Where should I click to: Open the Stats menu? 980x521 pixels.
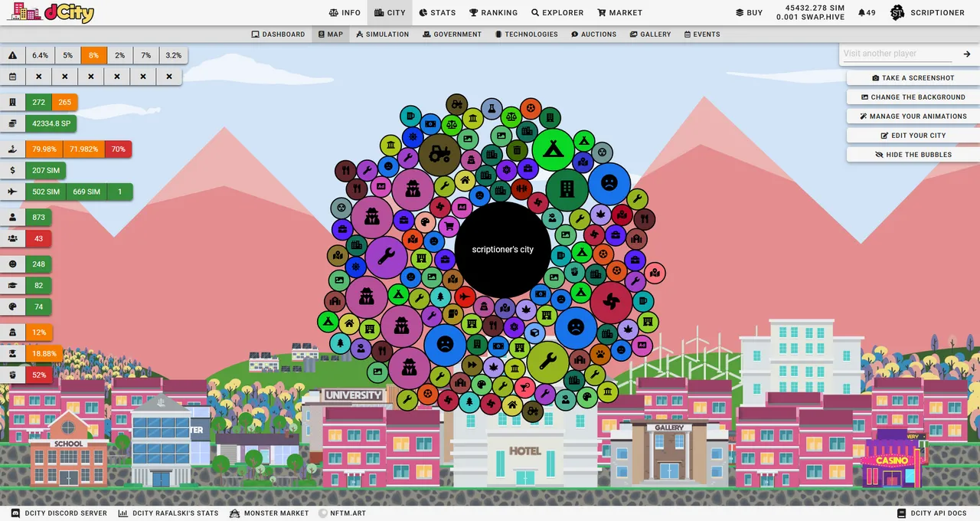click(438, 13)
